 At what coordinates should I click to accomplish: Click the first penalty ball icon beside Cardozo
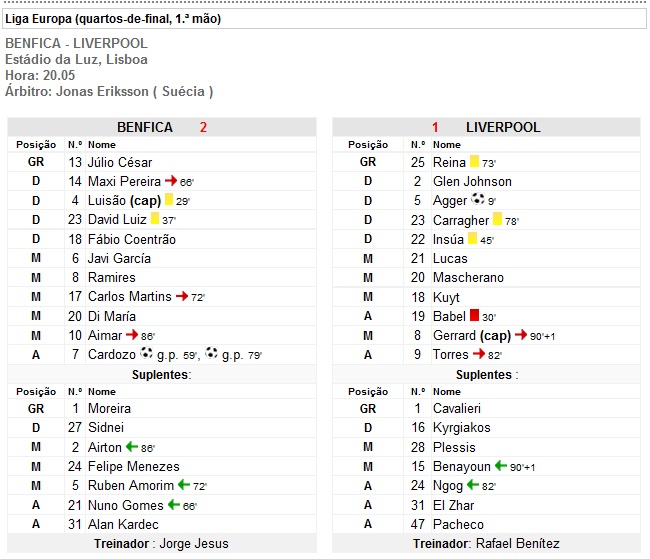coord(146,353)
